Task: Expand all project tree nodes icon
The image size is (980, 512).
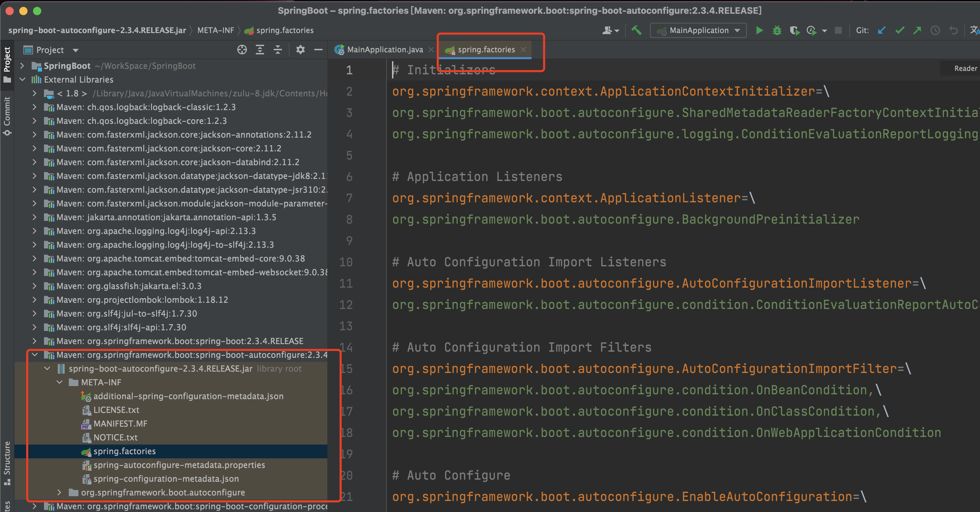Action: tap(260, 50)
